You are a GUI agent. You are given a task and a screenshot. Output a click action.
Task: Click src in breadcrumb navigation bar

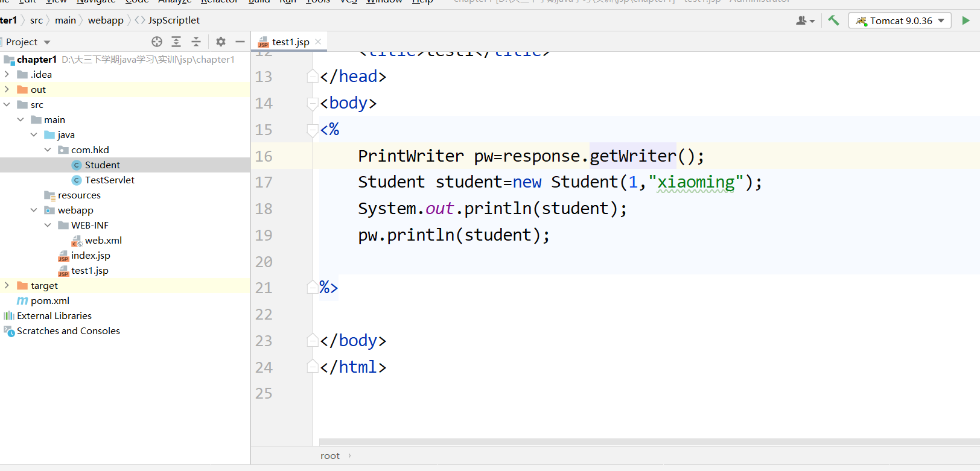pyautogui.click(x=36, y=21)
